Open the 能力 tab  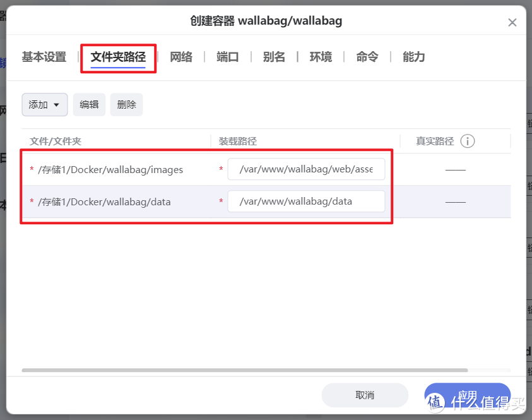tap(413, 56)
